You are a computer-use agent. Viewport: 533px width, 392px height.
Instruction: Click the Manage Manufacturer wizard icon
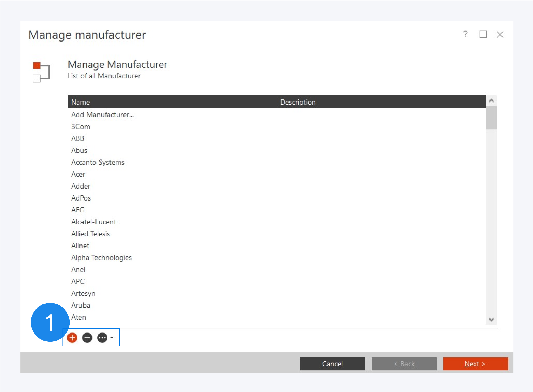coord(41,72)
